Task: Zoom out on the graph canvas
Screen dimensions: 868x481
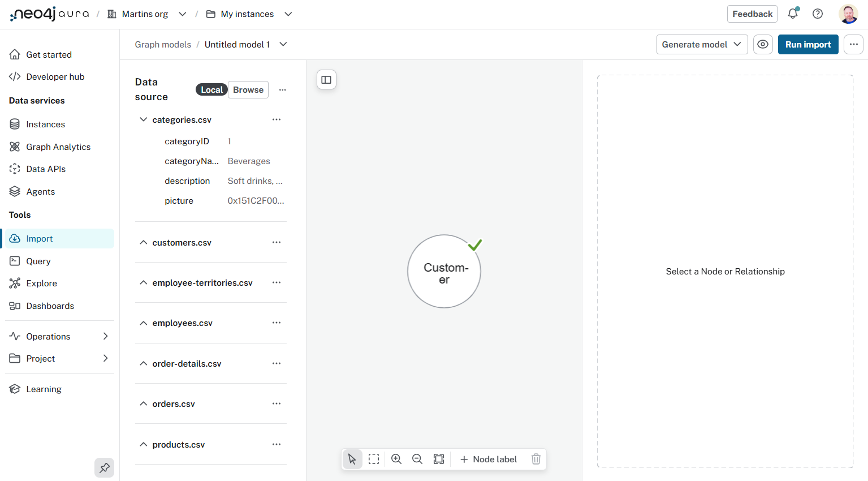Action: (x=417, y=459)
